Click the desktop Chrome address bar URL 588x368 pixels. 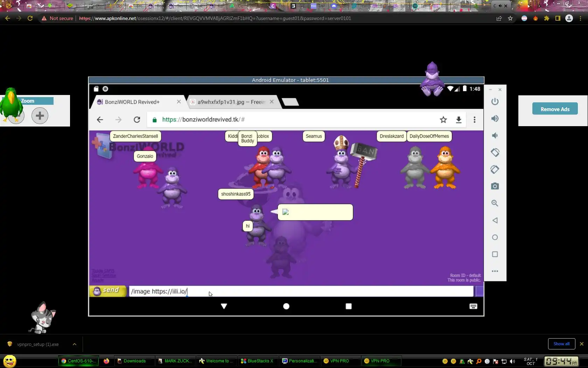click(x=215, y=18)
